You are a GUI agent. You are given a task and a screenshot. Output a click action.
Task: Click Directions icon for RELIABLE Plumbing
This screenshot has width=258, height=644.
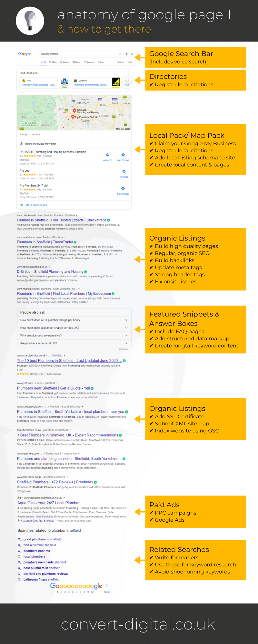(123, 155)
